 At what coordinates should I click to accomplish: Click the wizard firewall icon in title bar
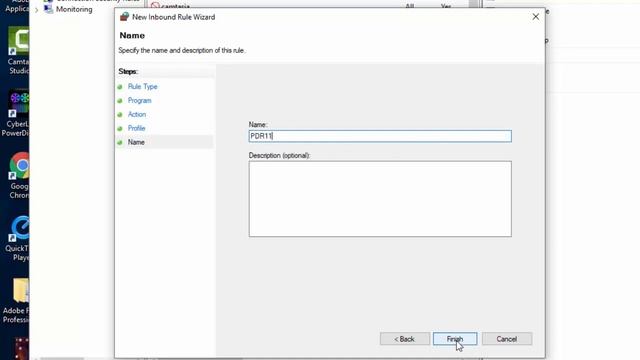tap(124, 17)
